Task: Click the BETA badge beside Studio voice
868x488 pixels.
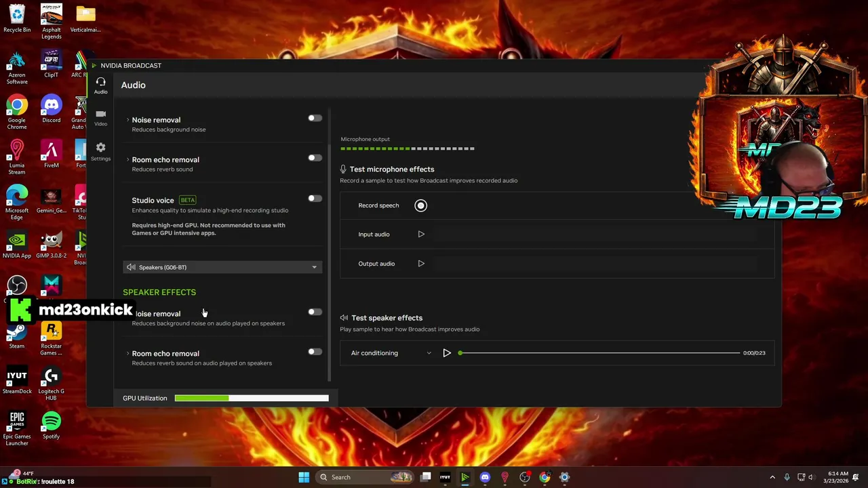Action: click(188, 200)
